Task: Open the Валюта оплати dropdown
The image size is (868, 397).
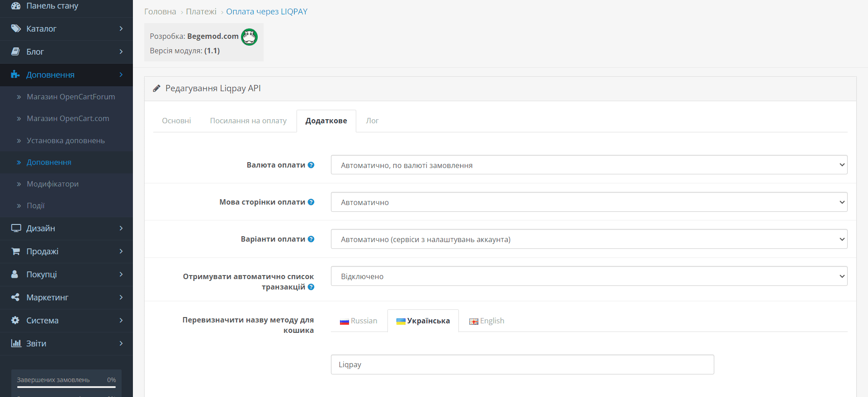Action: [589, 165]
